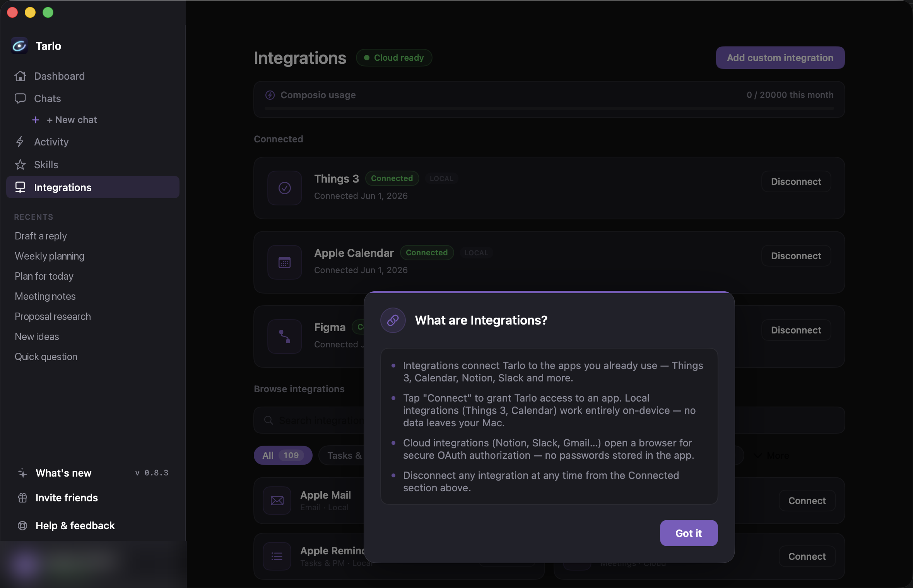Dismiss the dialog with Got it
Screen dimensions: 913x588
[689, 533]
